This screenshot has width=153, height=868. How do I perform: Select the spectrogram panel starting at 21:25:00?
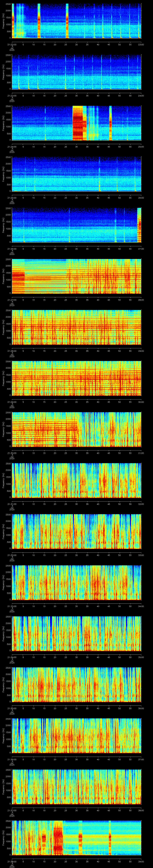[76, 174]
